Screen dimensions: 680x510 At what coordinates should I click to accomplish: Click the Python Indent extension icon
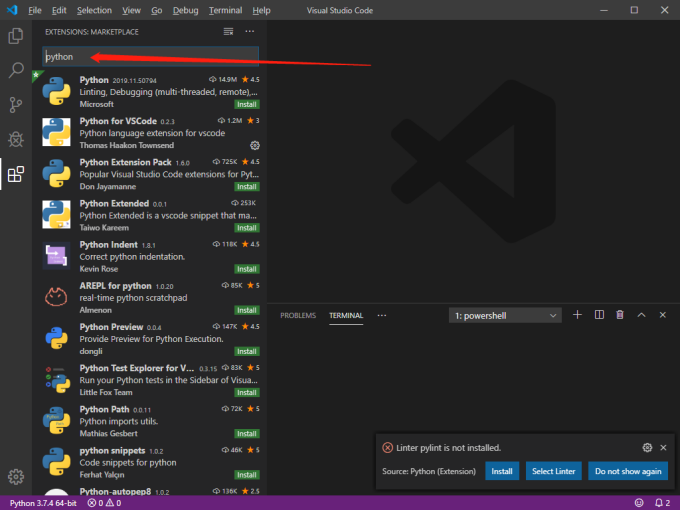point(56,256)
